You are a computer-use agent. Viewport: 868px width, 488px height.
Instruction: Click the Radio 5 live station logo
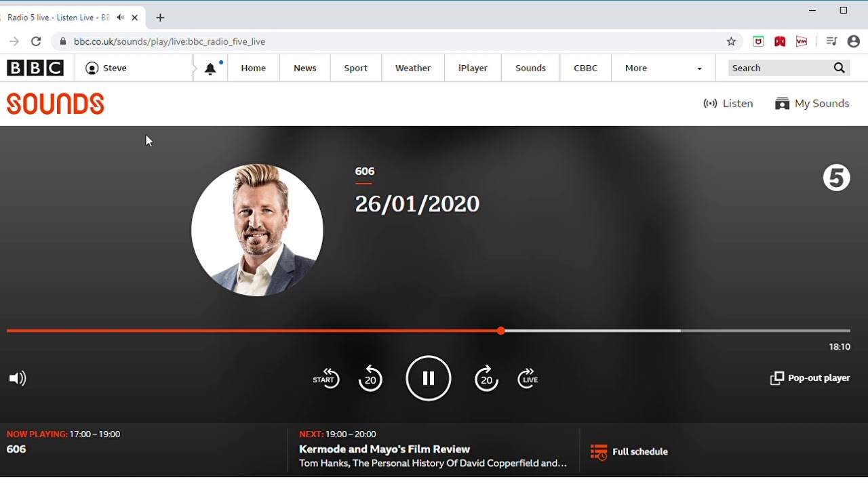coord(836,178)
